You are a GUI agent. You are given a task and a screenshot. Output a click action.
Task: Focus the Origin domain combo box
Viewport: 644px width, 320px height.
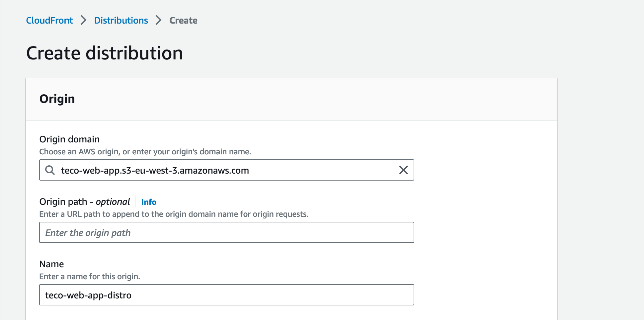pyautogui.click(x=226, y=170)
